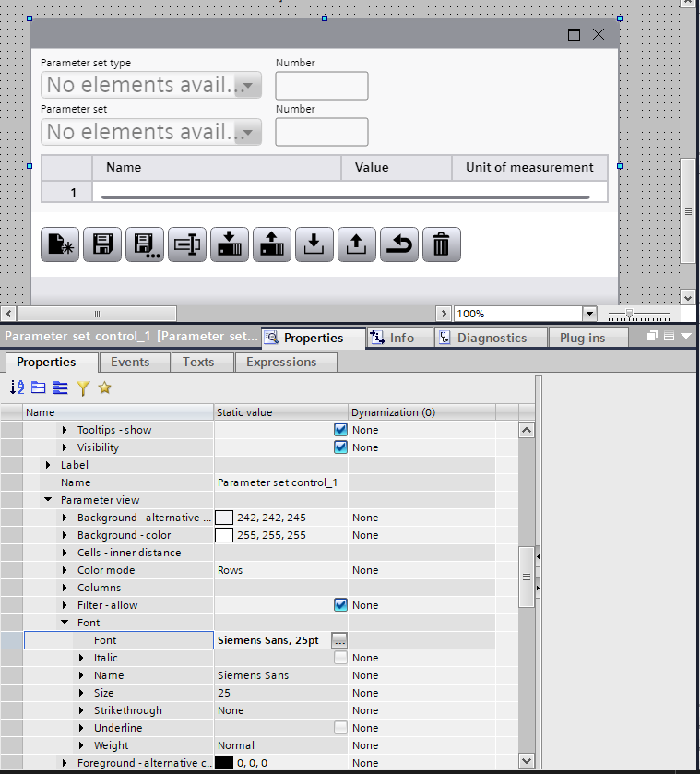Enable the Italic font checkbox
Image resolution: width=700 pixels, height=774 pixels.
[x=340, y=658]
